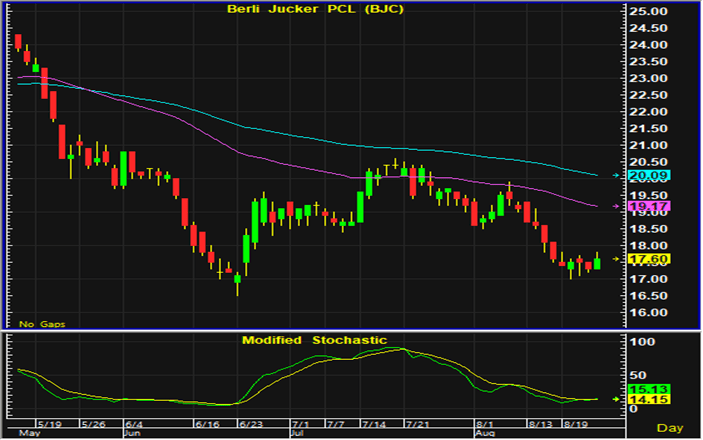This screenshot has width=703, height=440.
Task: Click the Modified Stochastic indicator title
Action: tap(314, 341)
